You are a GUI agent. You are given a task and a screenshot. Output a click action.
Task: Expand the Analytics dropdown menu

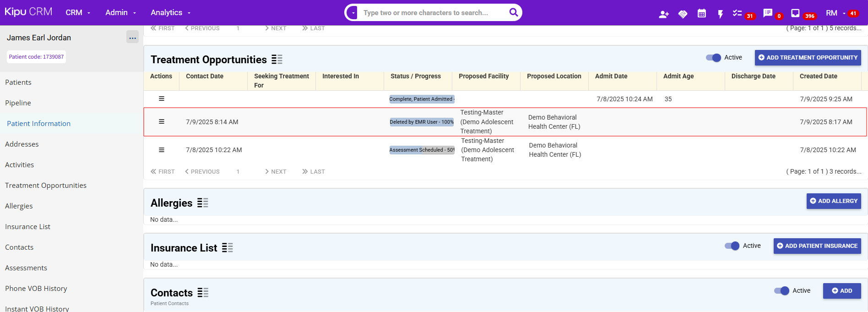click(x=170, y=13)
